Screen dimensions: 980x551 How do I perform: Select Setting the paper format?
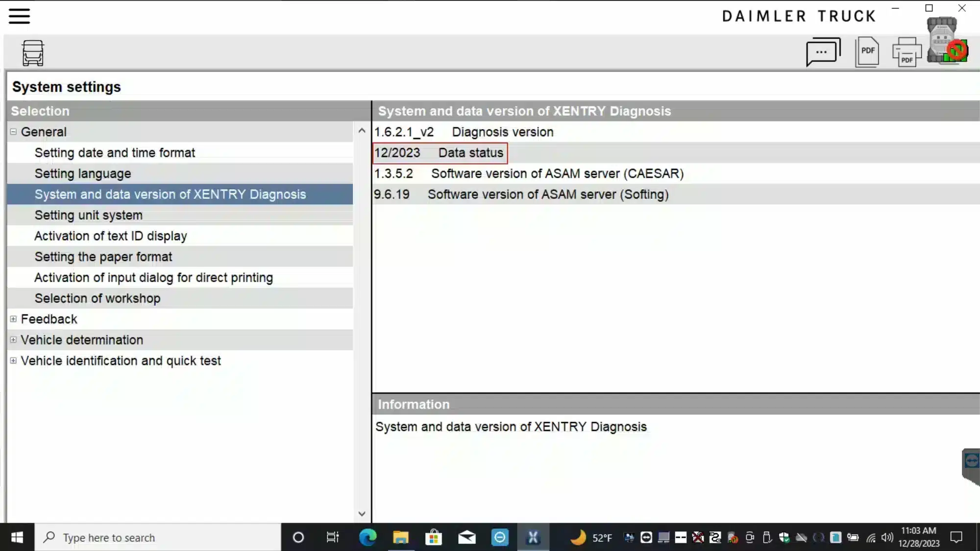tap(180, 257)
